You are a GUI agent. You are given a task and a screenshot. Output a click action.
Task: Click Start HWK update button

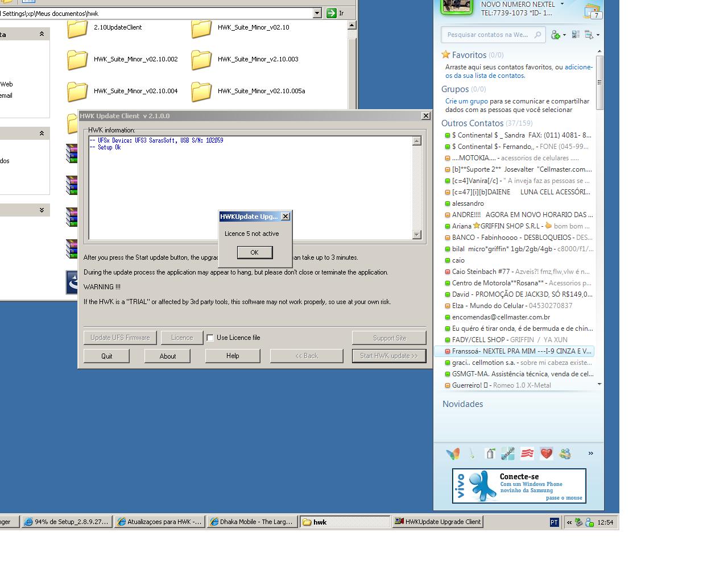click(389, 356)
